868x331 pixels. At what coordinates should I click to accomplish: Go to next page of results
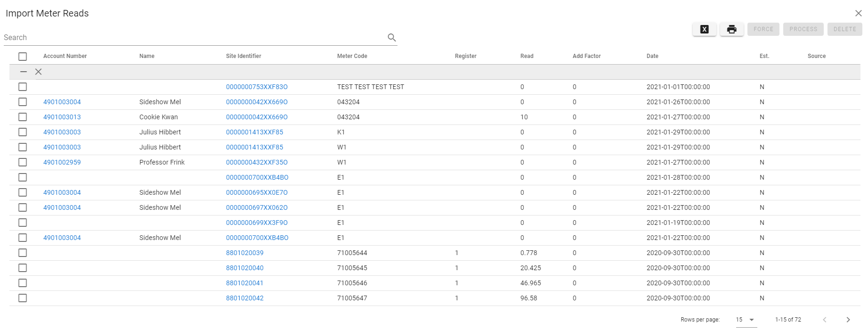pos(848,320)
